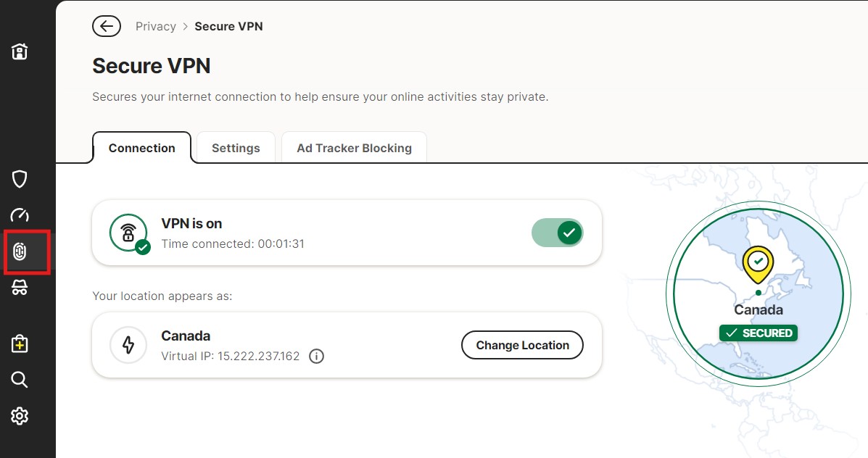Image resolution: width=868 pixels, height=458 pixels.
Task: Click the Change Location button
Action: click(522, 345)
